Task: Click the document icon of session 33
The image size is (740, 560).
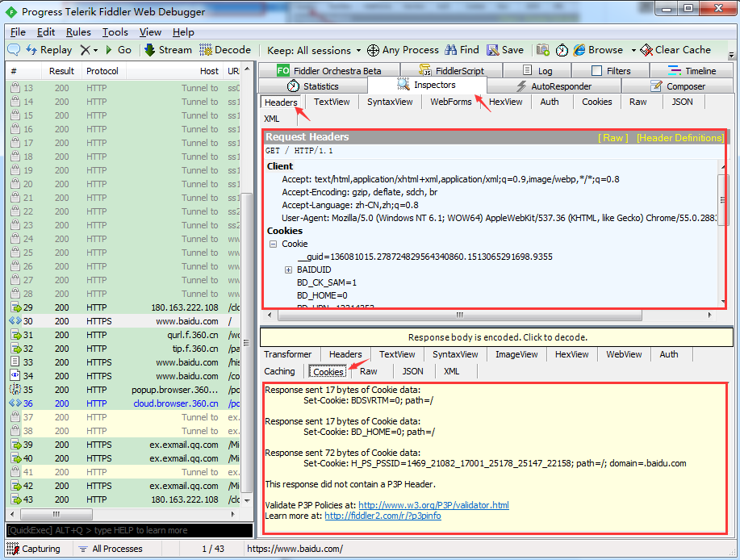Action: click(x=15, y=361)
